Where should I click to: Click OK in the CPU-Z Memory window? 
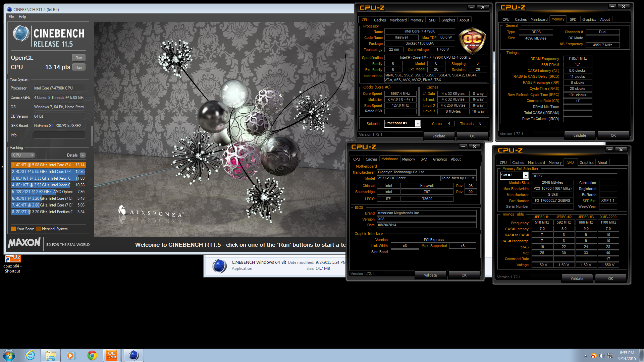613,135
